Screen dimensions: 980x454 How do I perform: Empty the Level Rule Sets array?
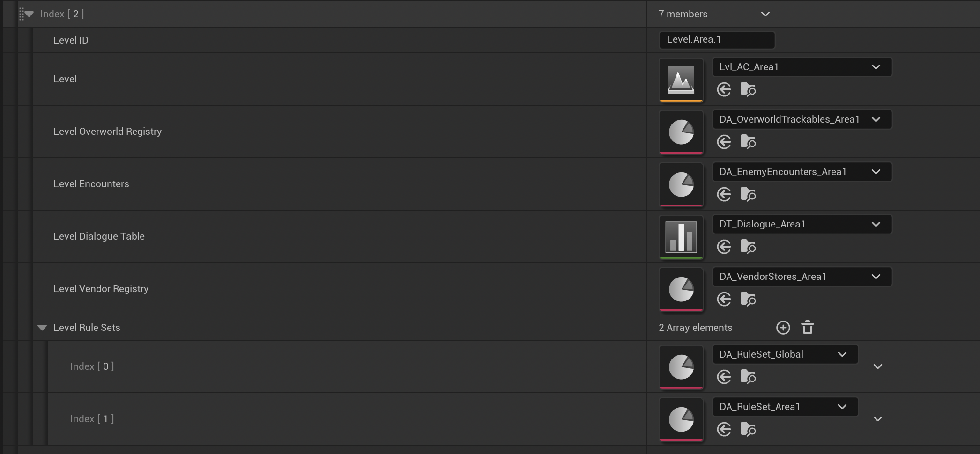(x=807, y=328)
